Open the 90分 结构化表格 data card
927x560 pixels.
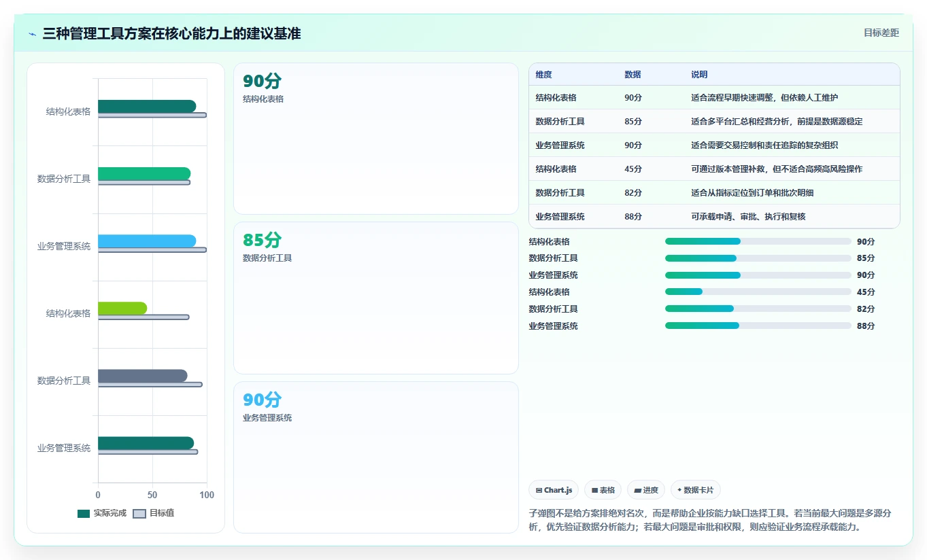[376, 139]
